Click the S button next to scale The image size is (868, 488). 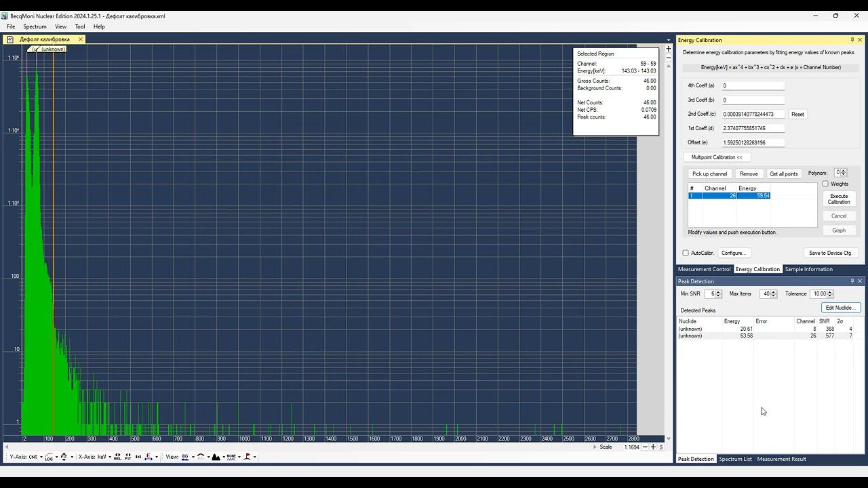click(661, 447)
